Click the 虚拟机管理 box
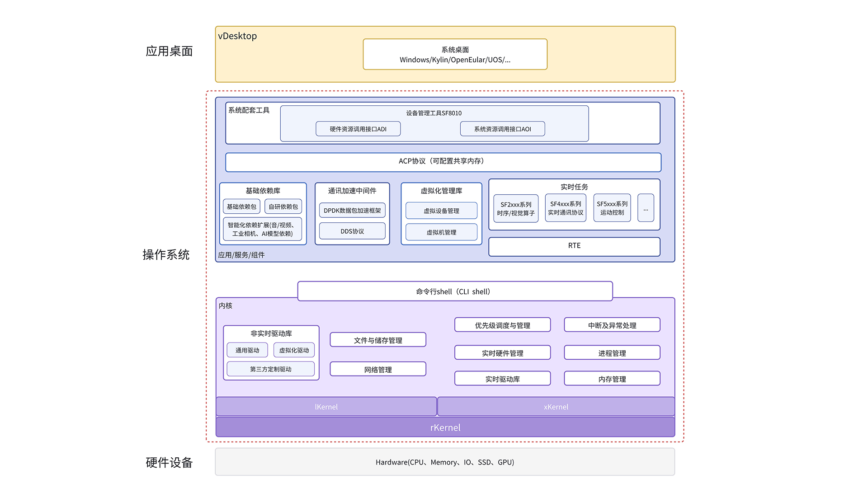This screenshot has height=488, width=868. pos(441,232)
